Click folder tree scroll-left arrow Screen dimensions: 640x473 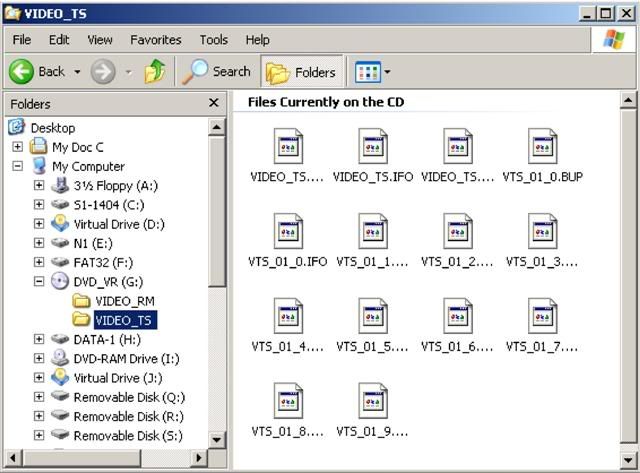coord(13,457)
